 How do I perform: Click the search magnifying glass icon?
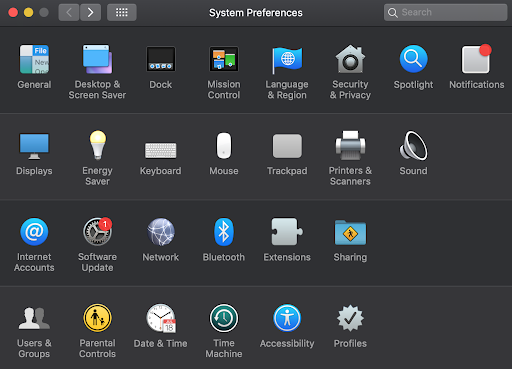393,13
